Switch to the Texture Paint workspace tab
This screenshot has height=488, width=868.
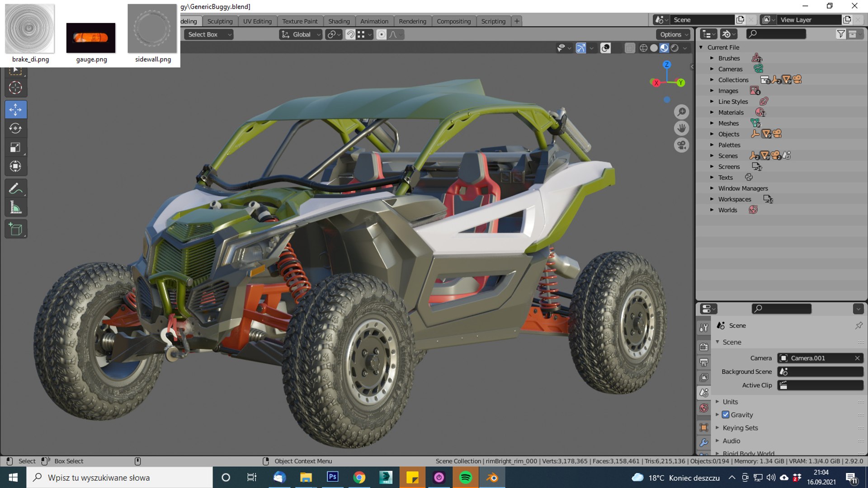click(x=300, y=21)
